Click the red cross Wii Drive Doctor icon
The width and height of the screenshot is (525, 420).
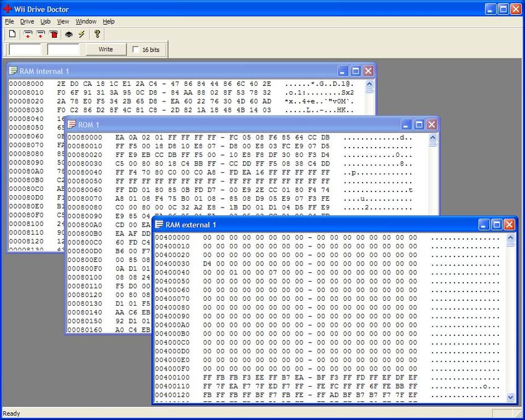click(7, 9)
